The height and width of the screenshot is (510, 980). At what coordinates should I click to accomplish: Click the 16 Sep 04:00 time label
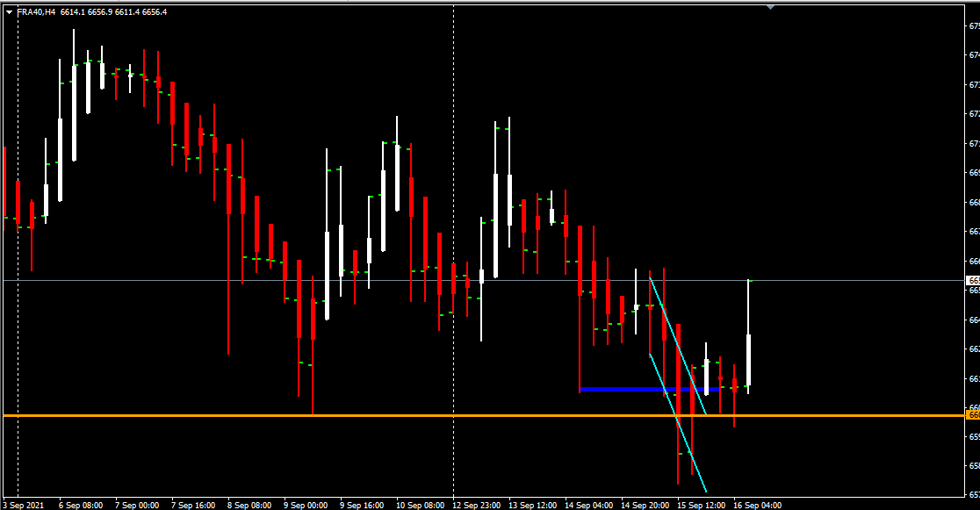[758, 505]
